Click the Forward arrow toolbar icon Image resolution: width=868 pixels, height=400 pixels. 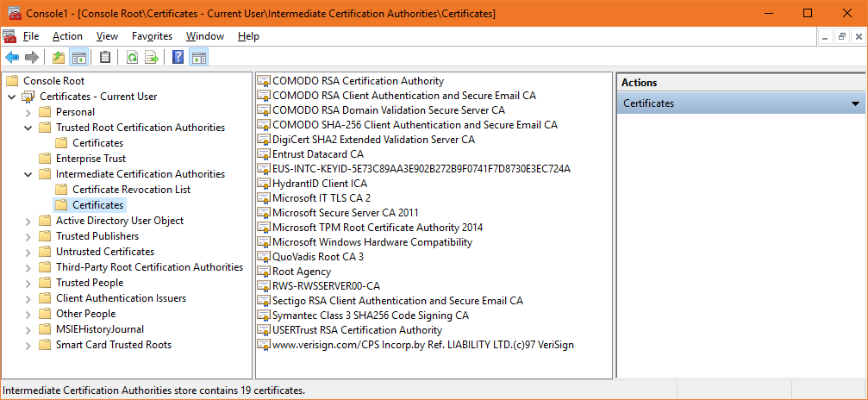point(32,57)
